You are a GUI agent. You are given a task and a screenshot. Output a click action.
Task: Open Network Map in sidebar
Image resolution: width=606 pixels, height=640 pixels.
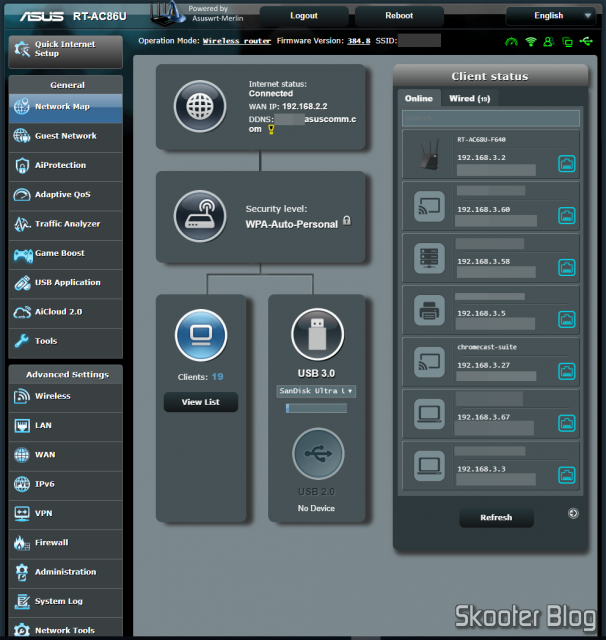pos(66,107)
